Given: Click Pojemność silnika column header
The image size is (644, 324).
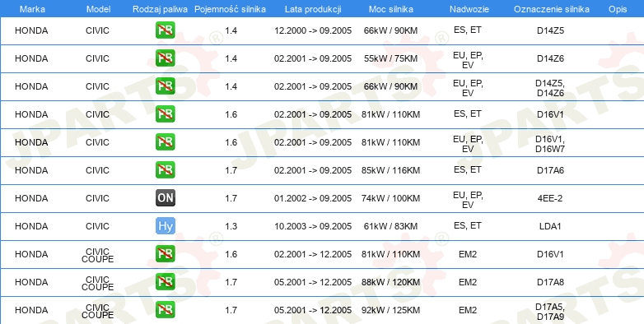Looking at the screenshot, I should click(x=230, y=9).
